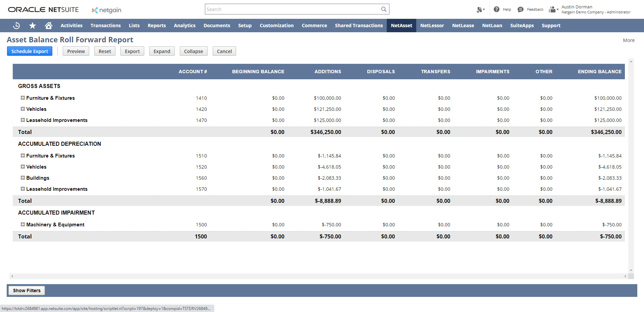Open the NetAsset menu

[401, 26]
